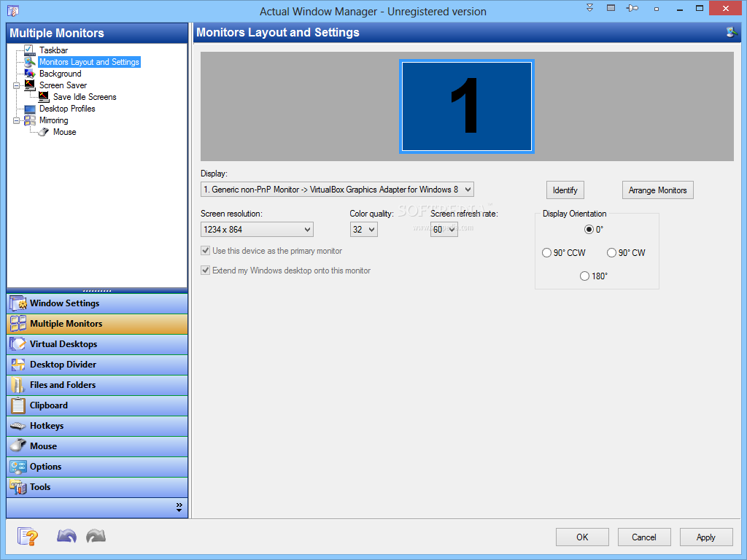Open the Hotkeys section

point(97,426)
